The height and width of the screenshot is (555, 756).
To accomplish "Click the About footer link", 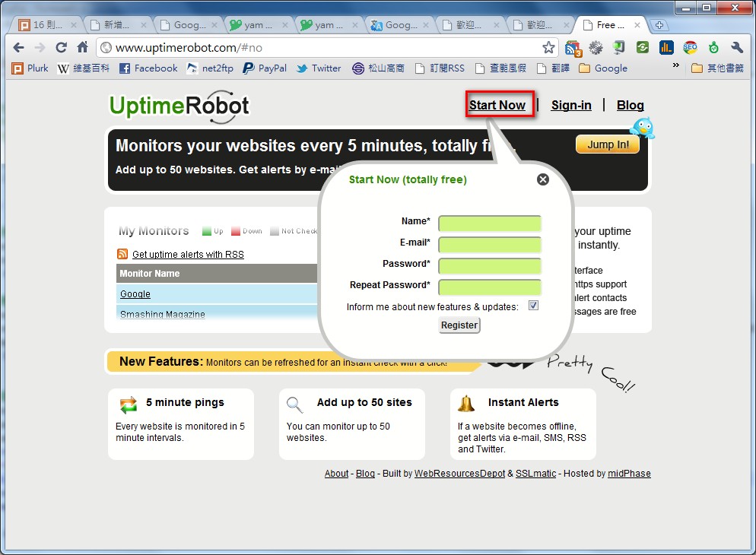I will click(336, 474).
